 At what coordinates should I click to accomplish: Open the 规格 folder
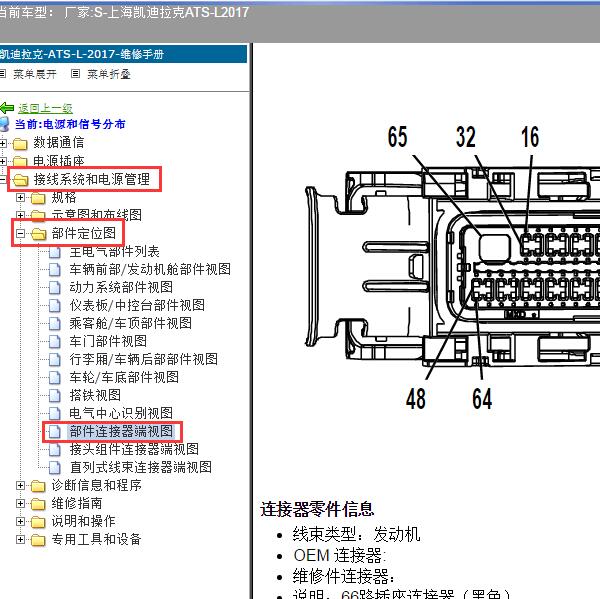click(64, 197)
